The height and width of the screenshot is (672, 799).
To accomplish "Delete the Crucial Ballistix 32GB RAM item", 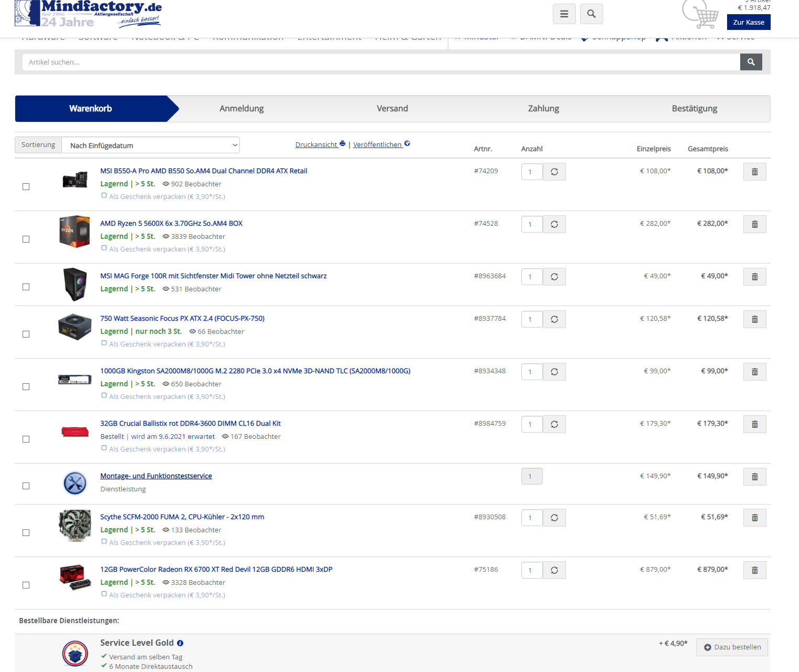I will (755, 424).
